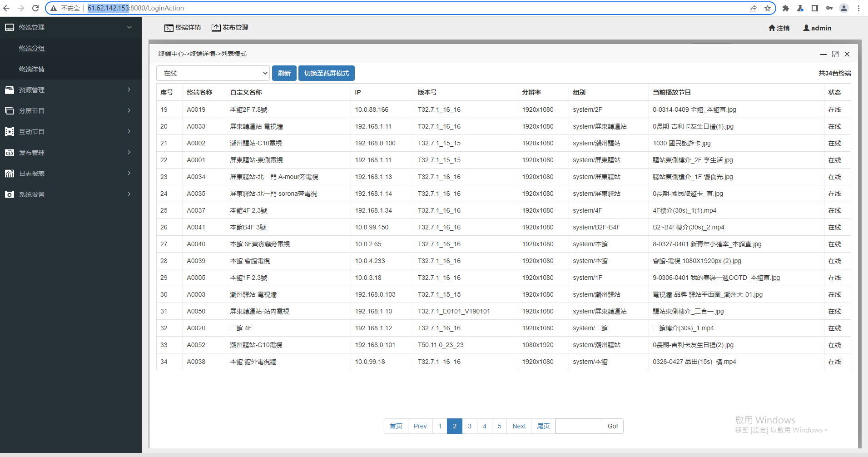Image resolution: width=868 pixels, height=457 pixels.
Task: Click the Go! button
Action: [613, 426]
